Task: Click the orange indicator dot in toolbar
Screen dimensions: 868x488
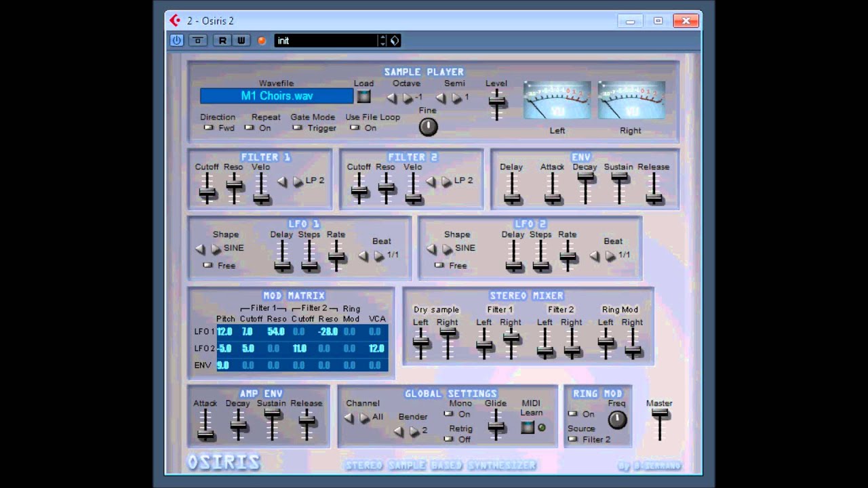Action: (x=262, y=41)
